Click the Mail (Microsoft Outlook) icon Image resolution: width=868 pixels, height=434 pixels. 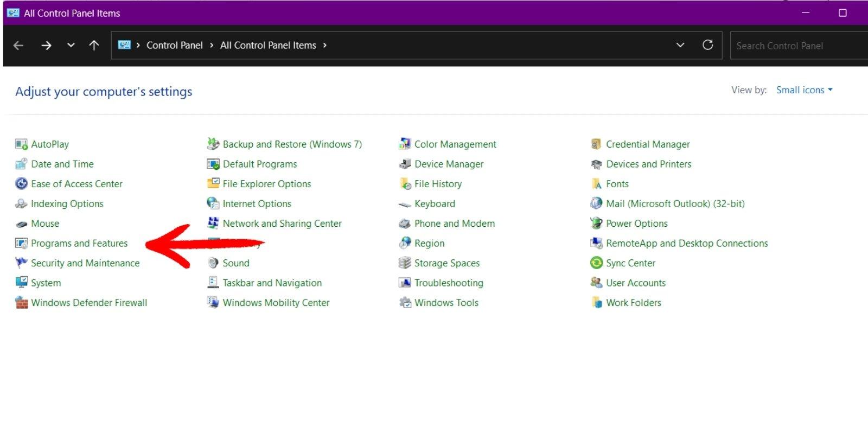pyautogui.click(x=596, y=203)
